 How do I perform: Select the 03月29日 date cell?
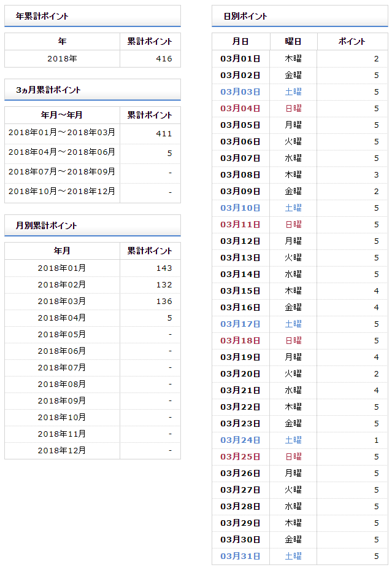240,523
